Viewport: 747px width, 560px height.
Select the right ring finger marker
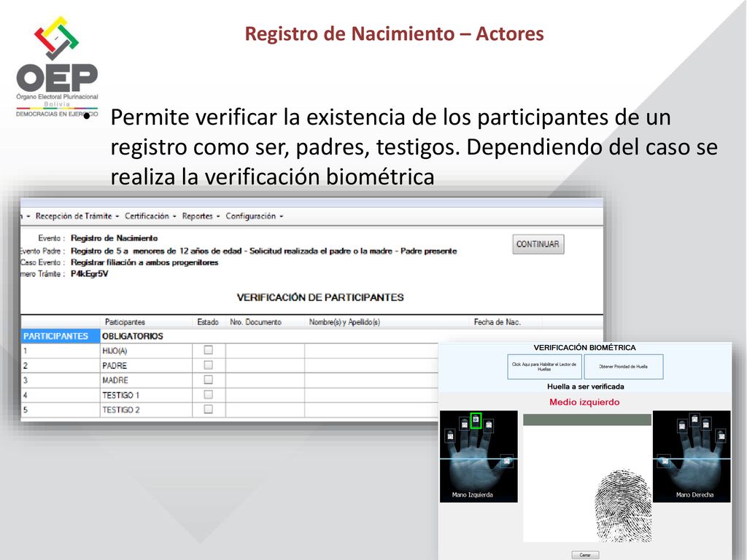click(706, 424)
